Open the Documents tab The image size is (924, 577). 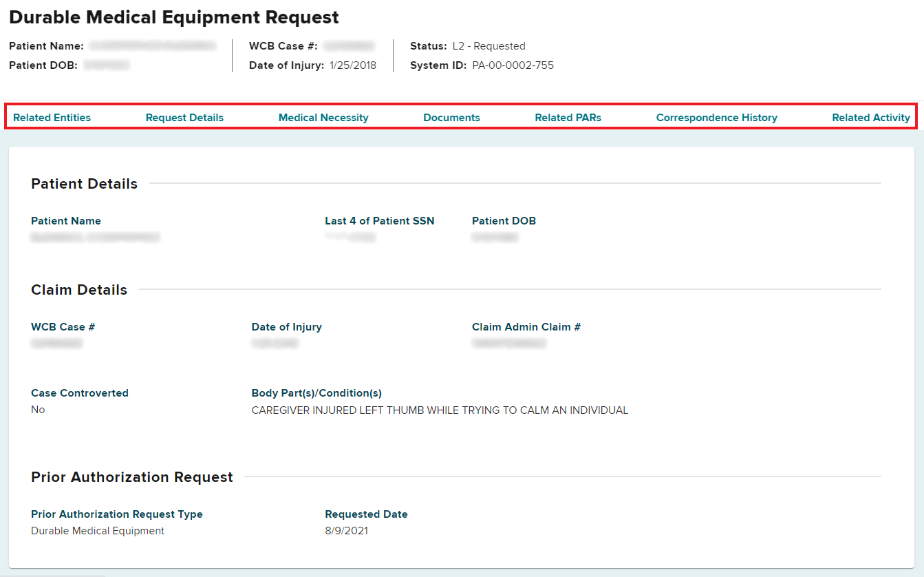(x=451, y=118)
